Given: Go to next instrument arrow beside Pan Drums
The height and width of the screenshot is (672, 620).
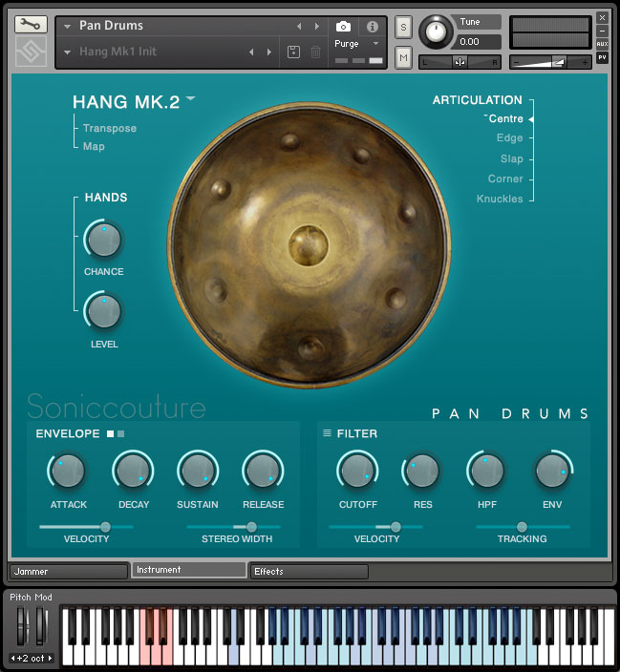Looking at the screenshot, I should 317,27.
